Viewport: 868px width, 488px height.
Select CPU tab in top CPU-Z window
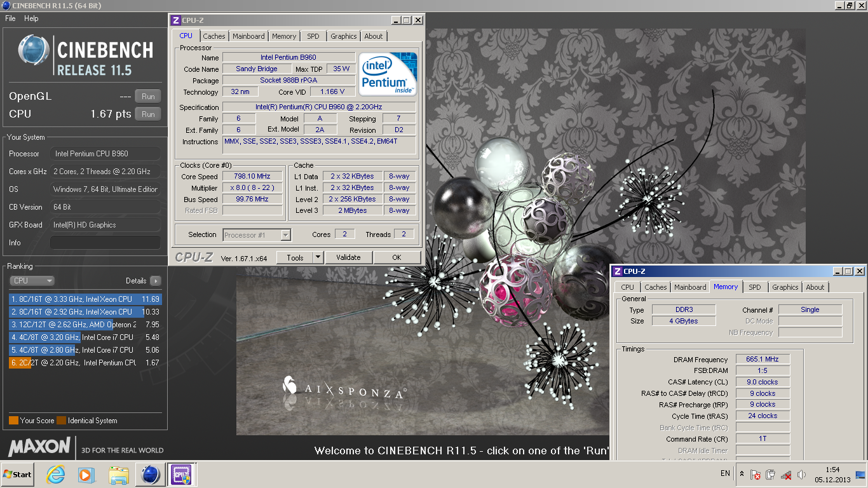coord(186,36)
